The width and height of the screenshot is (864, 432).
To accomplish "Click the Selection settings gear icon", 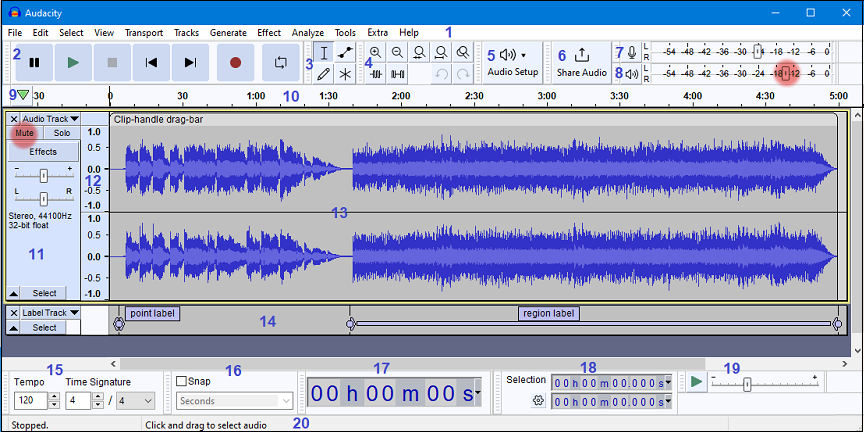I will (x=538, y=401).
